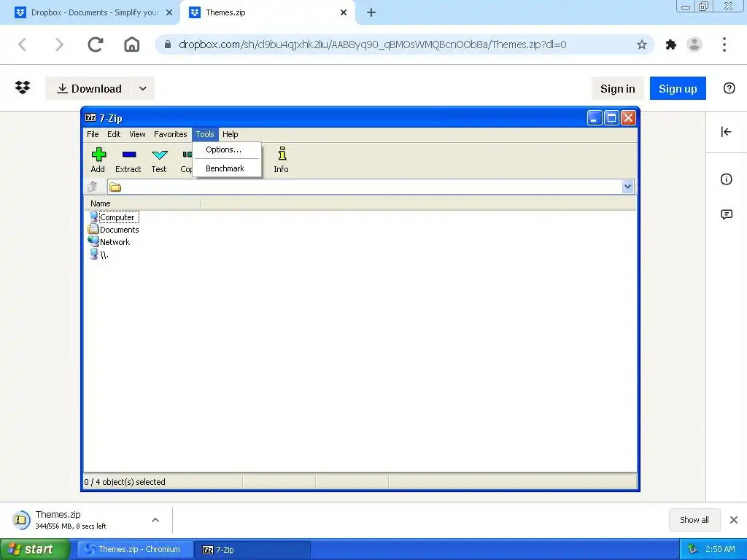Click the Themes.zip download file icon
747x560 pixels.
pyautogui.click(x=20, y=519)
